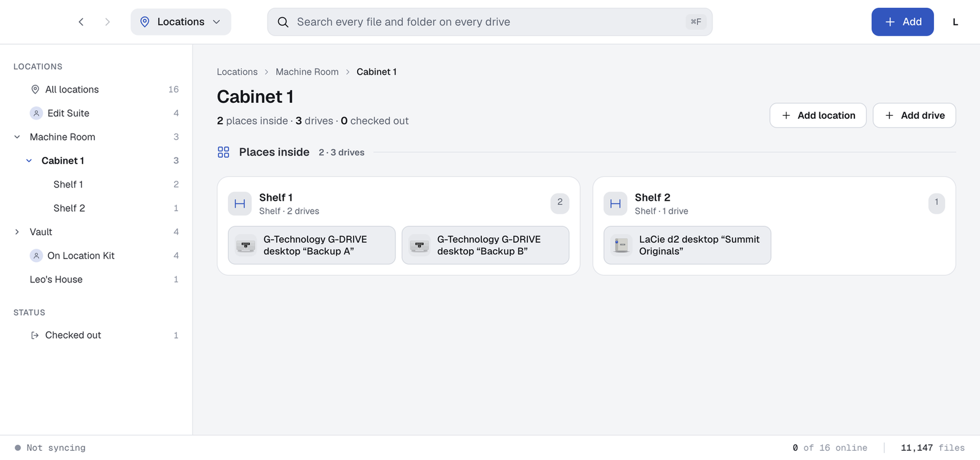
Task: Select the Machine Room sidebar label
Action: tap(62, 137)
